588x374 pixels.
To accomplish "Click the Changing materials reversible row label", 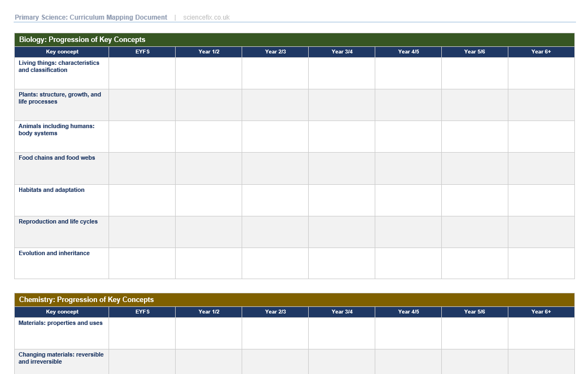I will pos(61,358).
